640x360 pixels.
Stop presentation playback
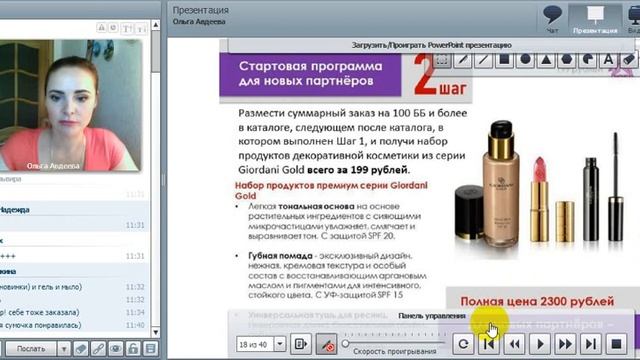click(616, 344)
